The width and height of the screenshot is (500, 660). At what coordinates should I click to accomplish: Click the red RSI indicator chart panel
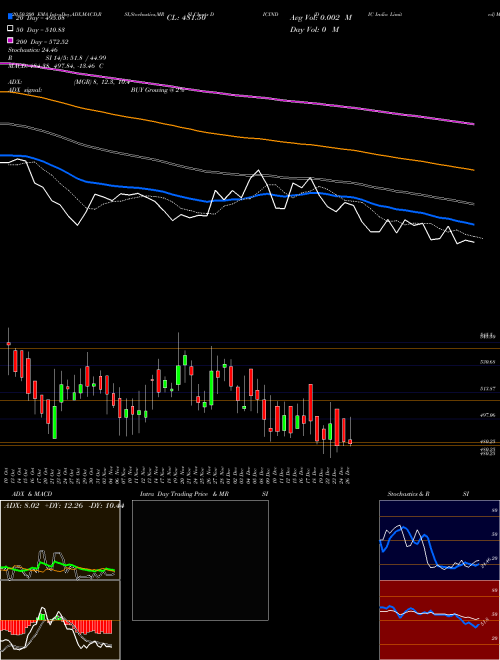439,620
